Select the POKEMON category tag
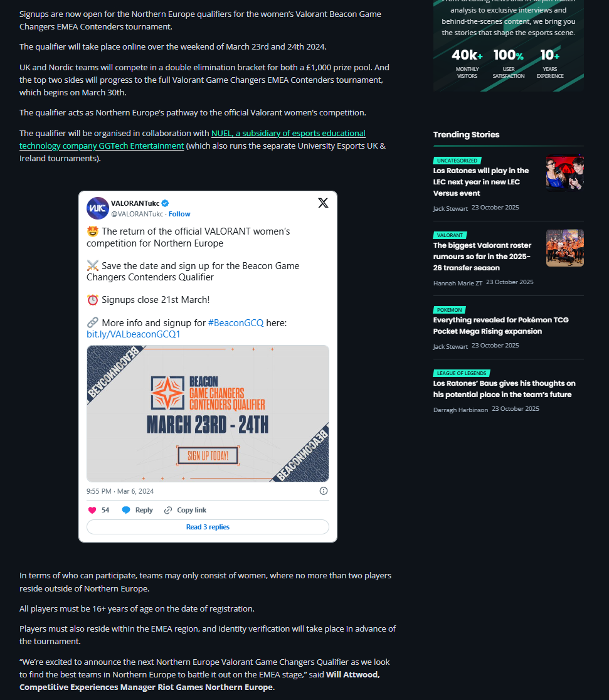Image resolution: width=609 pixels, height=700 pixels. click(x=449, y=310)
